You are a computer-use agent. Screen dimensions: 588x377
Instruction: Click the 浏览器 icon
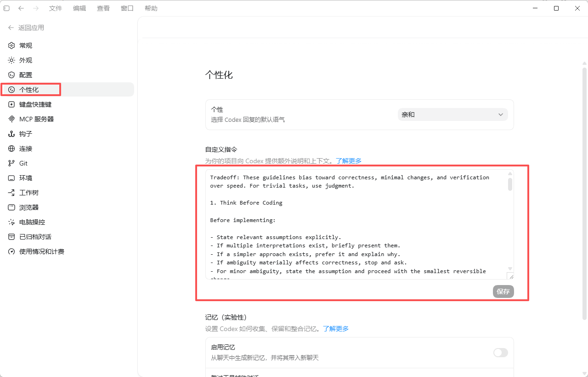11,207
